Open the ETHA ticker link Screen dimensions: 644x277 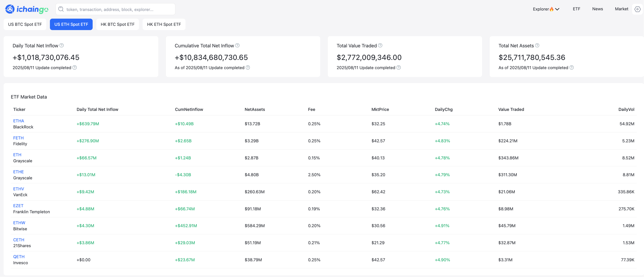click(x=18, y=121)
